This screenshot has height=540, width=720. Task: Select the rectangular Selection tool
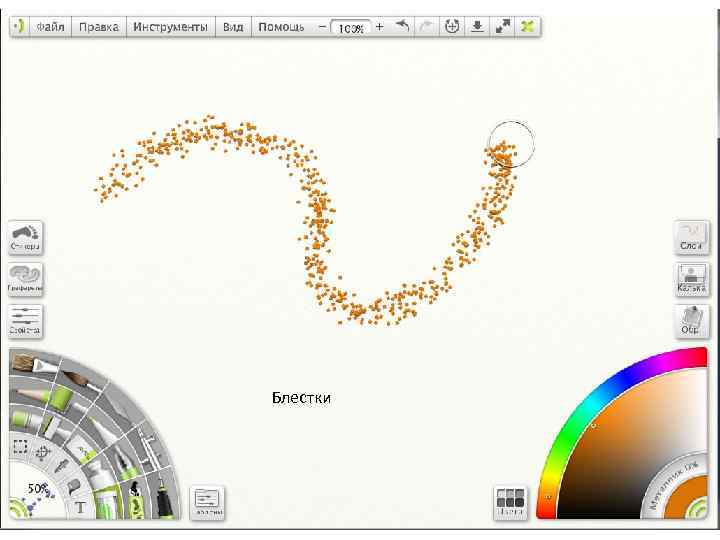click(20, 446)
